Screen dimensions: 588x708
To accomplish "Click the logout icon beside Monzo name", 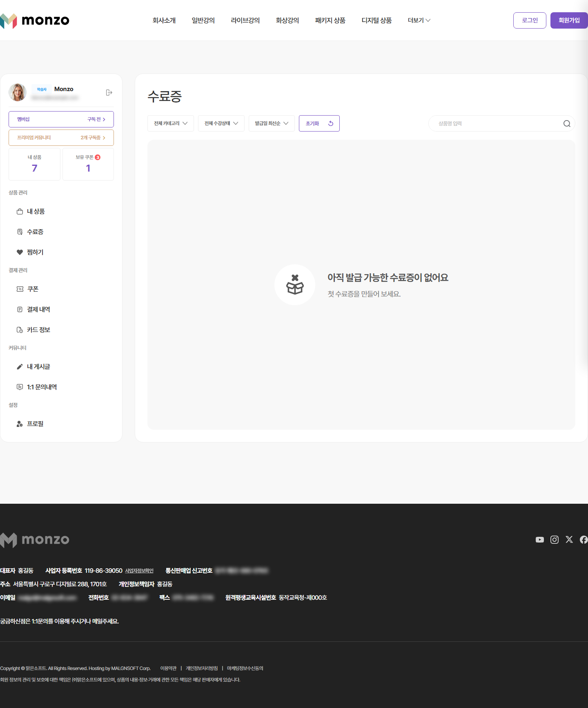I will (109, 93).
